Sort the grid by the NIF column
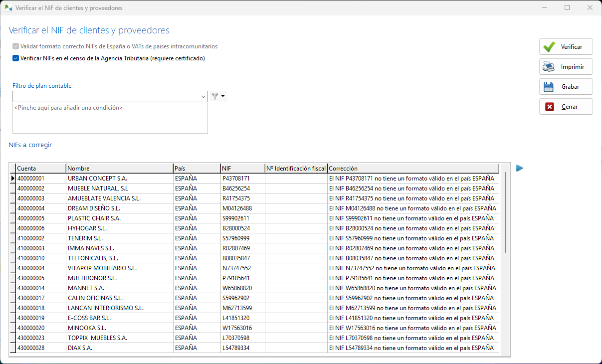The width and height of the screenshot is (602, 364). click(x=242, y=168)
